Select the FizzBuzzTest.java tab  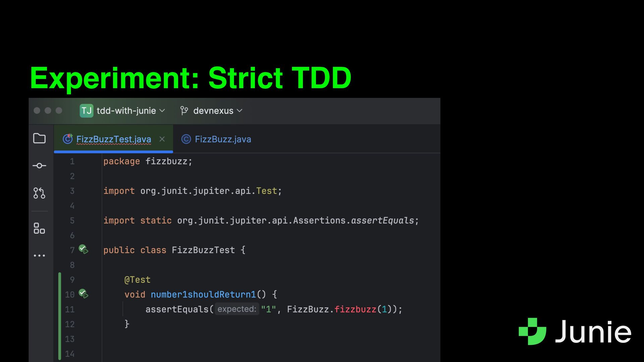[x=113, y=139]
